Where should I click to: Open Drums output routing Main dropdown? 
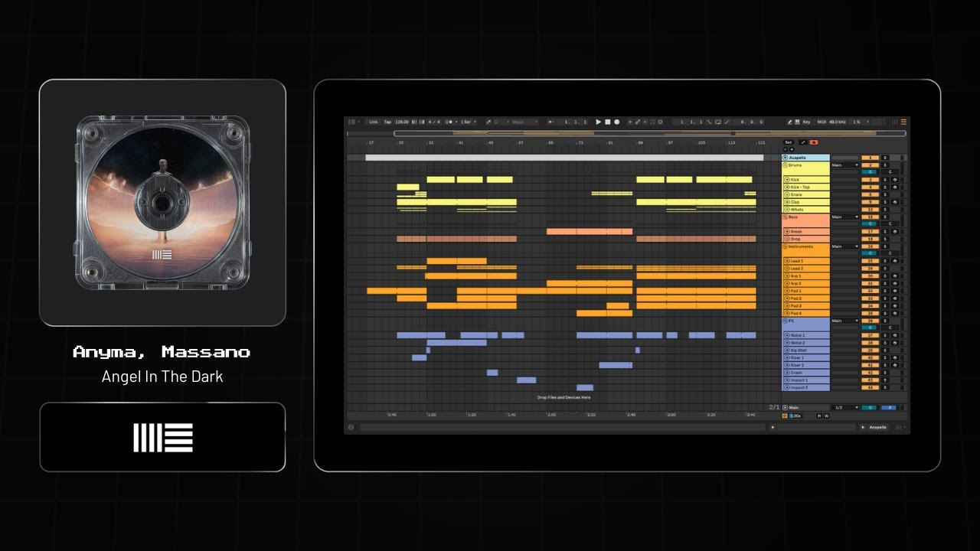click(845, 165)
